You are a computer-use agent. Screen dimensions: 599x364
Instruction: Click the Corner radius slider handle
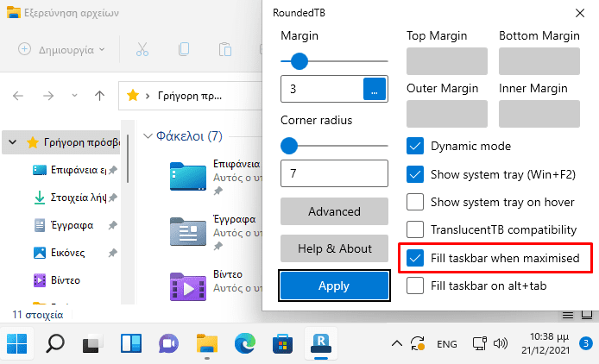pos(289,146)
